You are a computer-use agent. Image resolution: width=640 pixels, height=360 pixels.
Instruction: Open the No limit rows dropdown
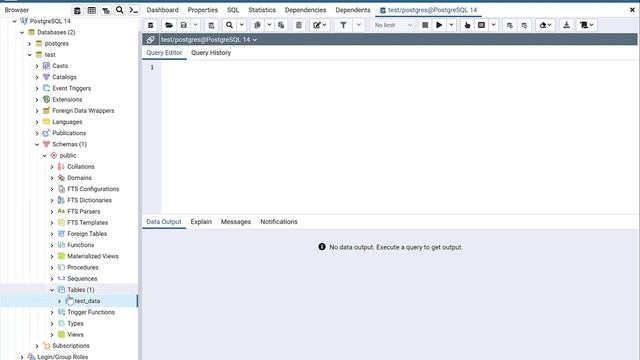coord(393,25)
